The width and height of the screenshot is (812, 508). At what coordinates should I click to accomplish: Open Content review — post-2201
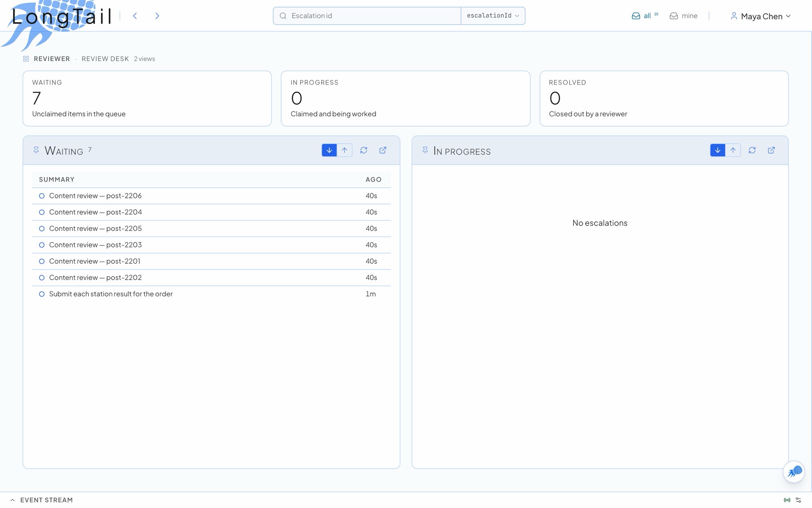point(212,261)
